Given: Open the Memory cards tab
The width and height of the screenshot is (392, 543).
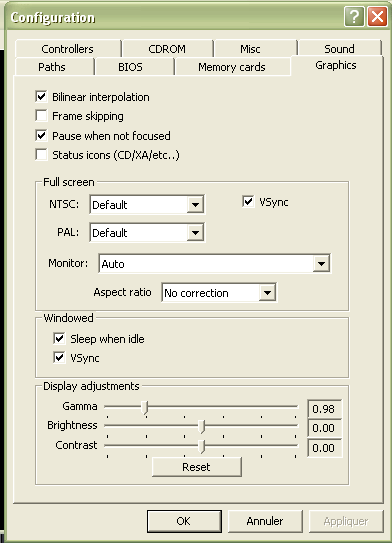Looking at the screenshot, I should coord(232,67).
